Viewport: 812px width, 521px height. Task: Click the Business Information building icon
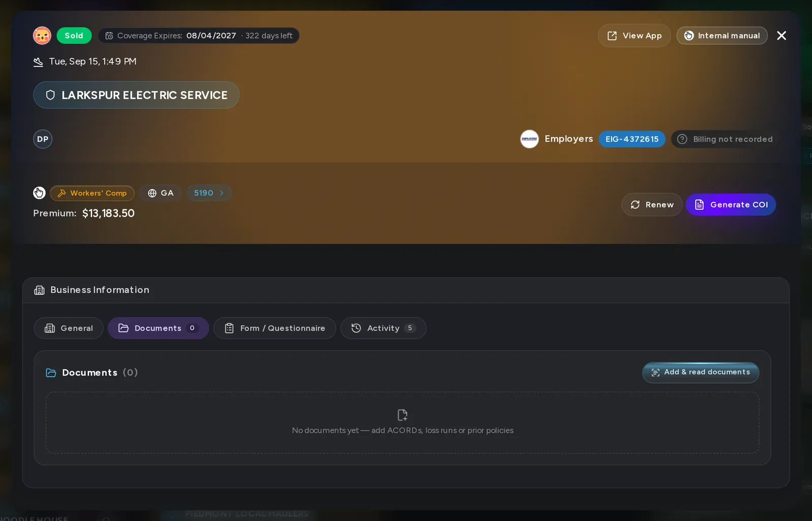39,290
